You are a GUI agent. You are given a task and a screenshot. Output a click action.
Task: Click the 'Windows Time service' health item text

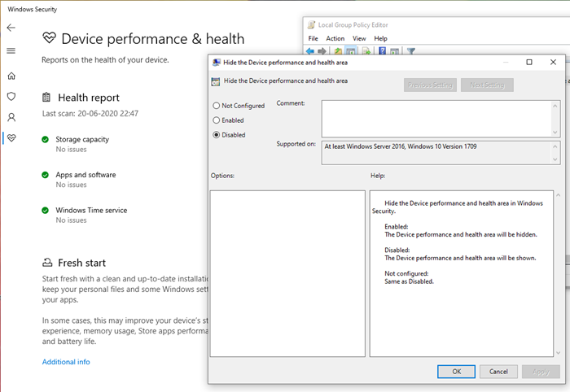(91, 210)
